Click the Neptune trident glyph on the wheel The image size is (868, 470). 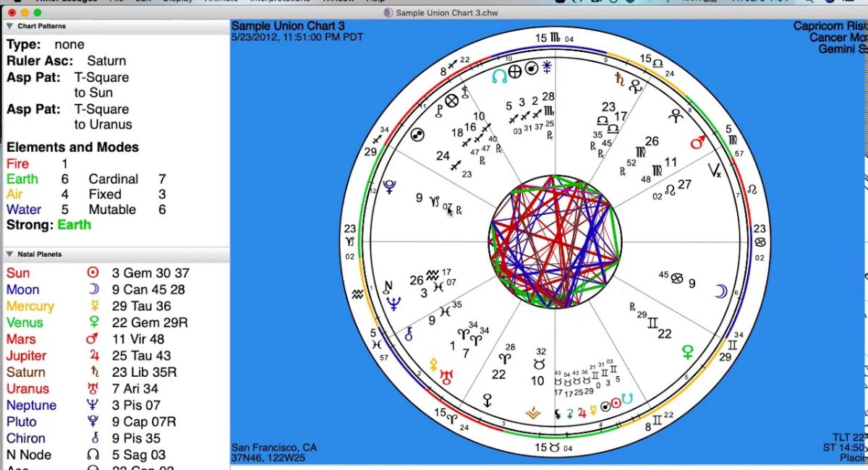(394, 304)
